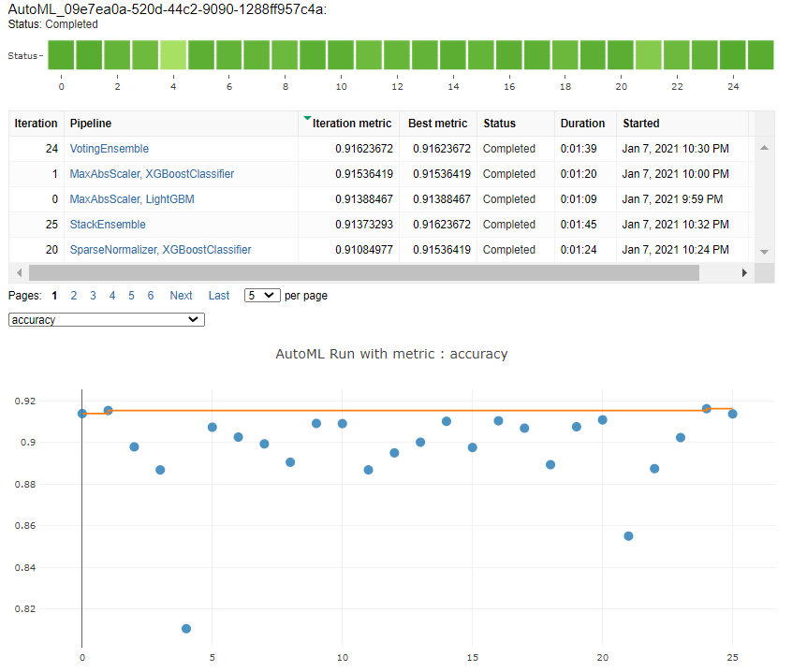Click the started time Jan 7, 2021 9:59 PM
Viewport: 792px width, 672px height.
coord(672,199)
